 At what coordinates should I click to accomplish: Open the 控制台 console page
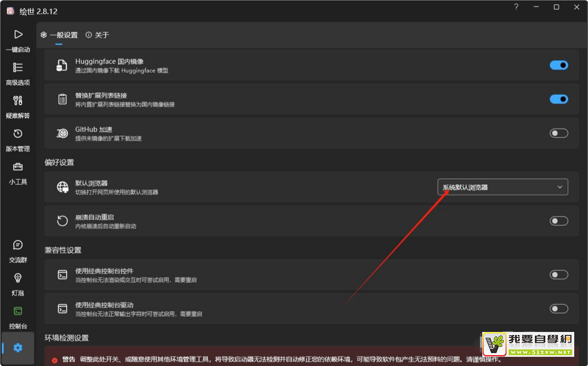click(18, 317)
